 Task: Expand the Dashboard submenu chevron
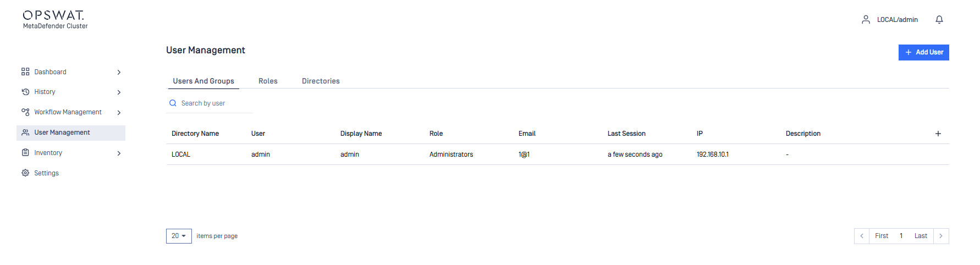click(119, 72)
